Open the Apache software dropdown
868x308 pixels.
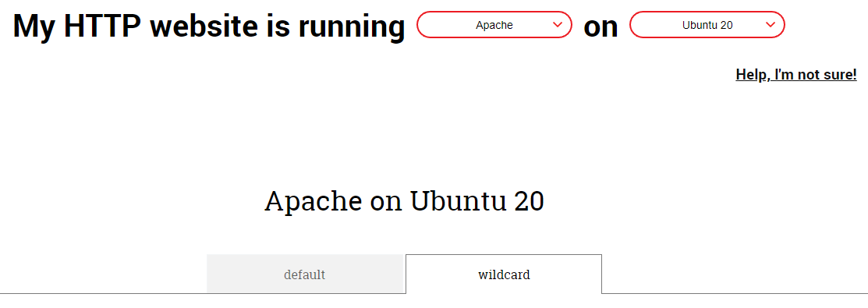click(494, 25)
